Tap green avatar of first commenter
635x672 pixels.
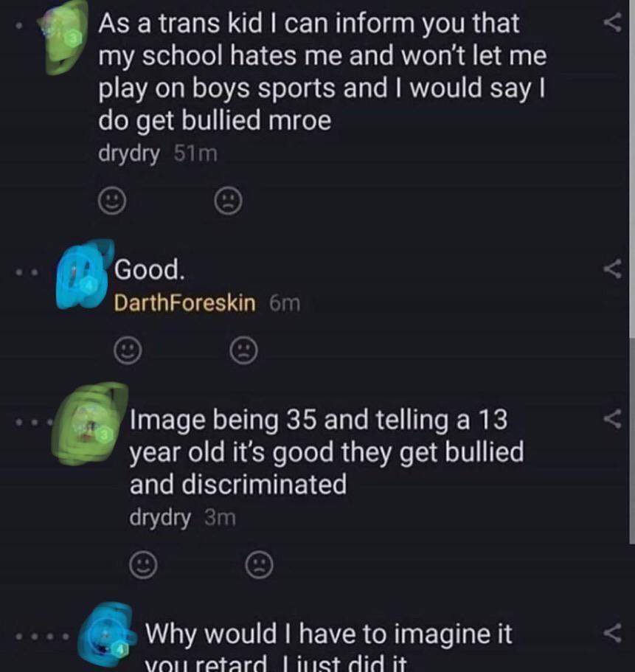(63, 38)
